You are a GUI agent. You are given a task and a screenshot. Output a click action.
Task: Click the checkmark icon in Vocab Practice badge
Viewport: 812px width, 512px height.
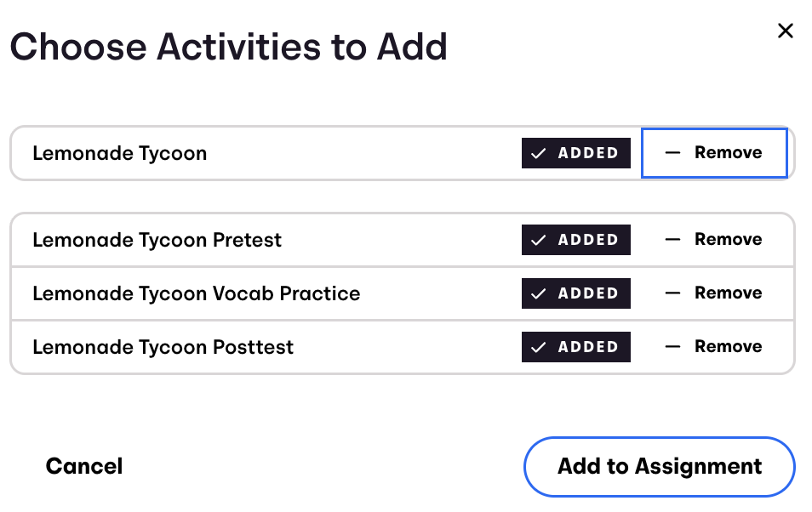pos(538,294)
